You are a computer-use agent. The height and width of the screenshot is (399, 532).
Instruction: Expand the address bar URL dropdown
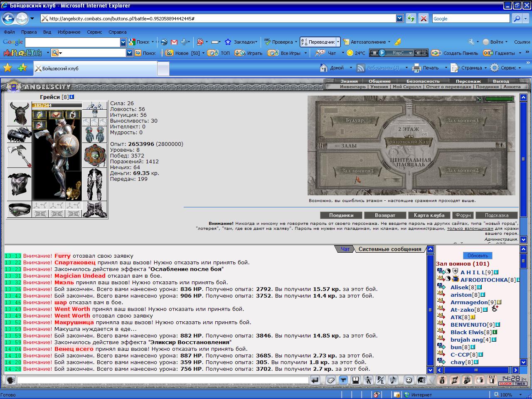tap(399, 18)
